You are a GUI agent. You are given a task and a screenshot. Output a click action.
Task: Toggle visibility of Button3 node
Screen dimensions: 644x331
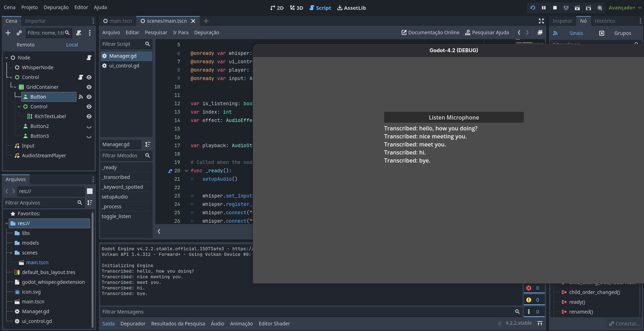pos(89,137)
